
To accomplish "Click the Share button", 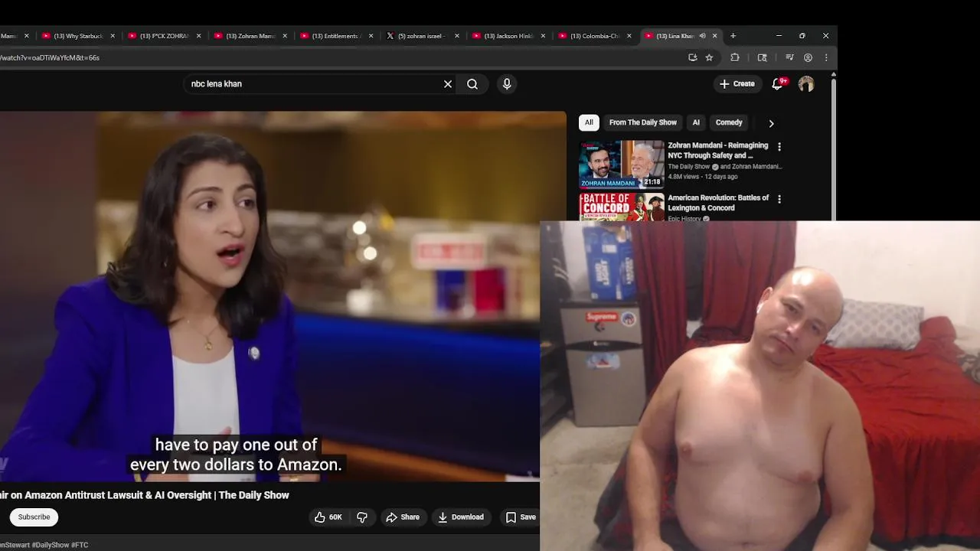I will 403,517.
